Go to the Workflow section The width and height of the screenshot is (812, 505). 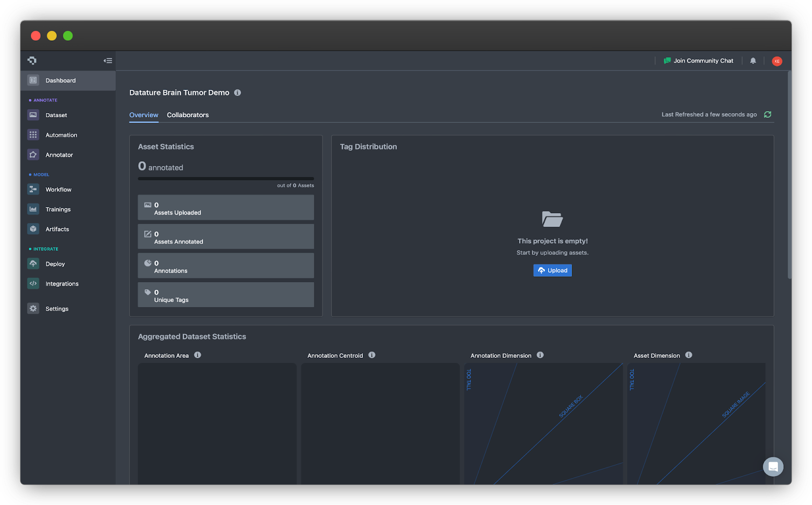(x=58, y=189)
